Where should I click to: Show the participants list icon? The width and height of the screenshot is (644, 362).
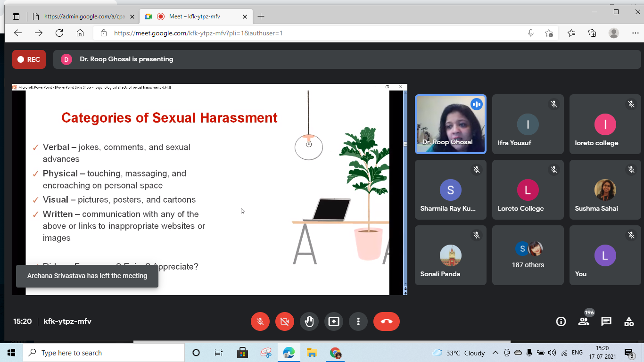584,321
